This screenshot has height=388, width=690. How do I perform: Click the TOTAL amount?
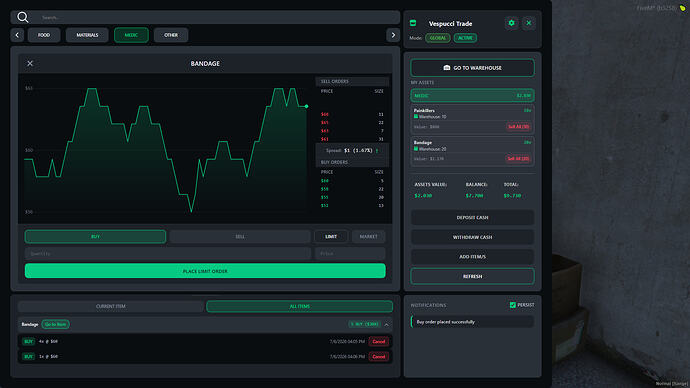[512, 196]
